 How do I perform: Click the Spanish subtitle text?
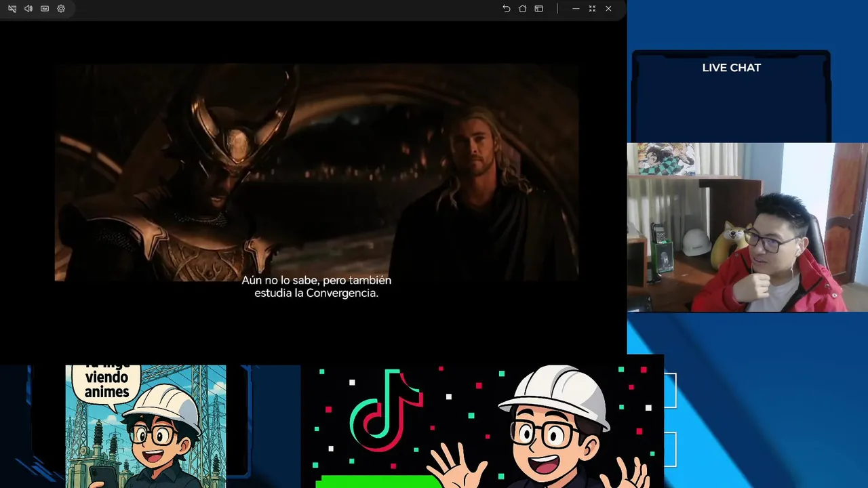click(317, 287)
